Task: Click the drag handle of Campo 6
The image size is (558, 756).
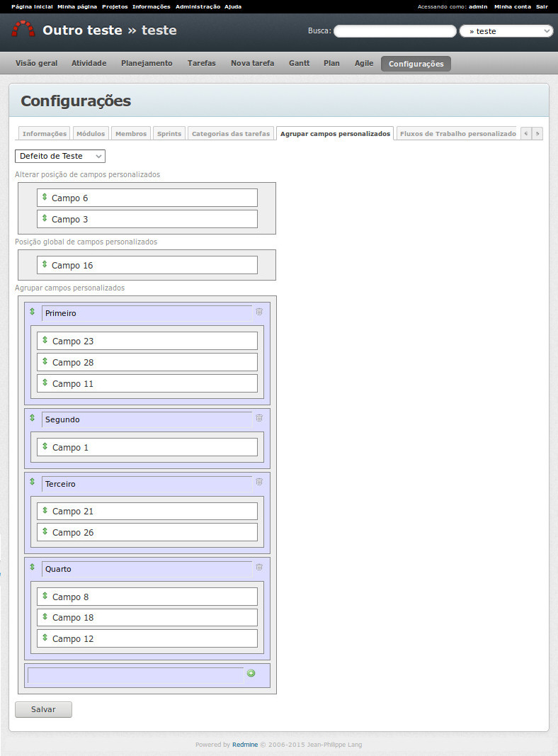Action: 45,197
